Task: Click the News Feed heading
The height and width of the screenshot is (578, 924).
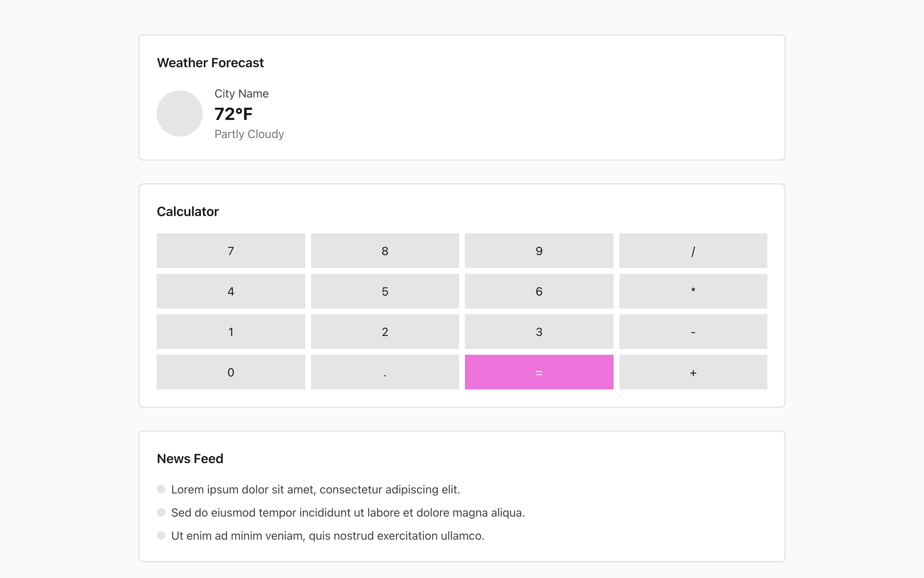Action: click(x=190, y=459)
